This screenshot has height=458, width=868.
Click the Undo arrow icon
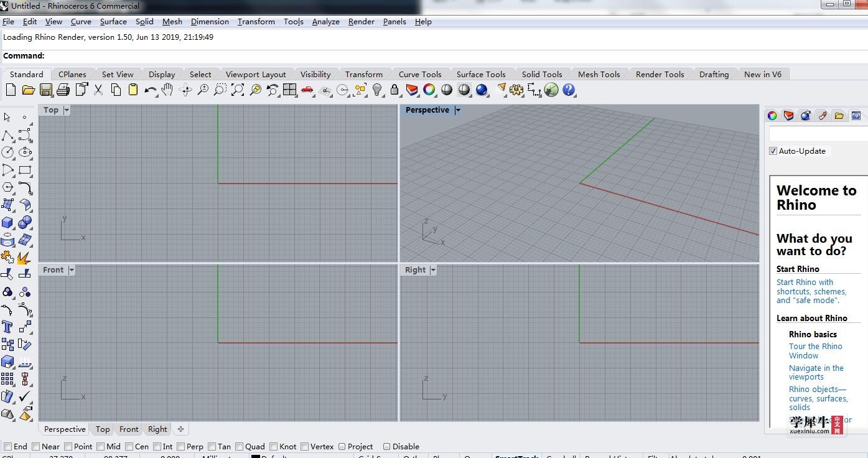pos(150,90)
